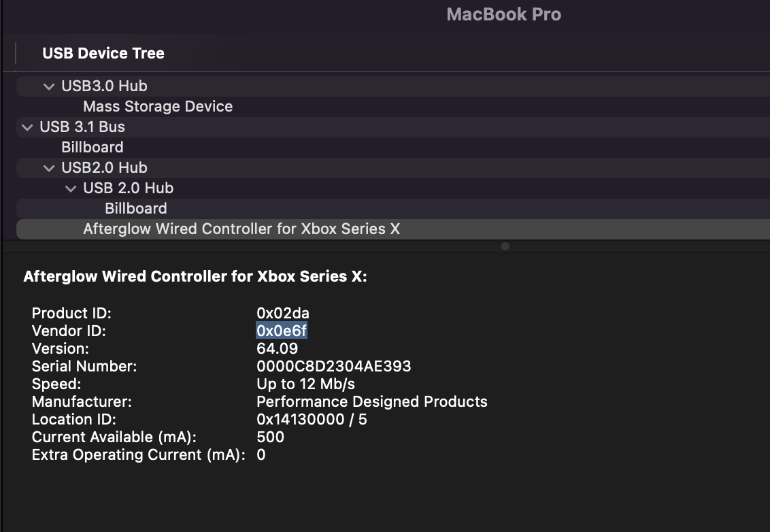Select the Billboard under USB 3.1 Bus
The width and height of the screenshot is (770, 532).
[x=92, y=147]
